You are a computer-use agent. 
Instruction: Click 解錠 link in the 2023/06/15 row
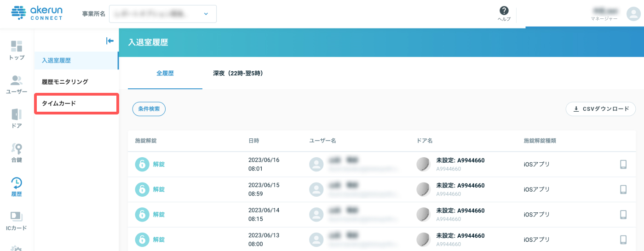pos(159,189)
